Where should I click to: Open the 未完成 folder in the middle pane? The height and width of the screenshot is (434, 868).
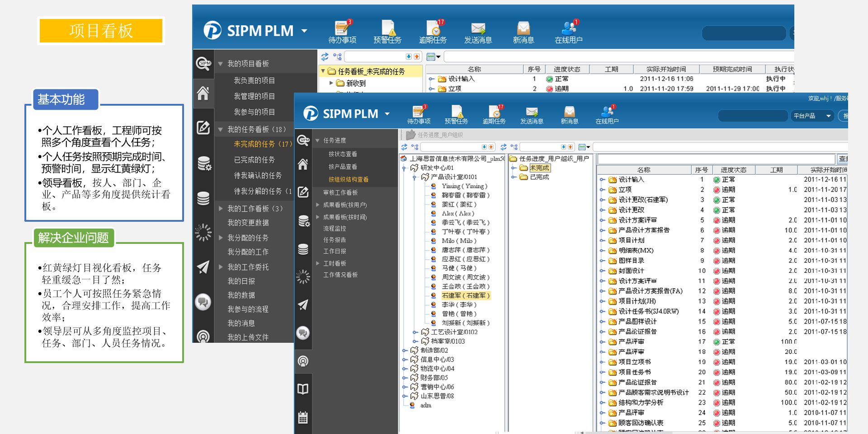[x=539, y=168]
